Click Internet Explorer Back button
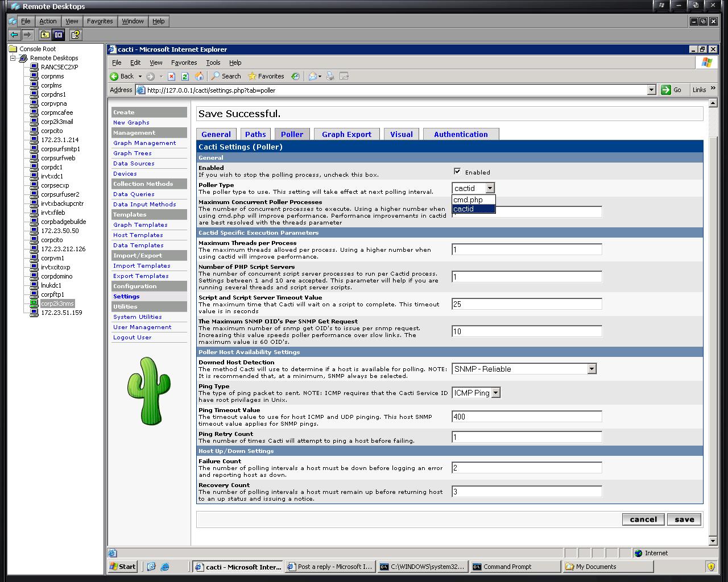The height and width of the screenshot is (582, 728). point(122,76)
